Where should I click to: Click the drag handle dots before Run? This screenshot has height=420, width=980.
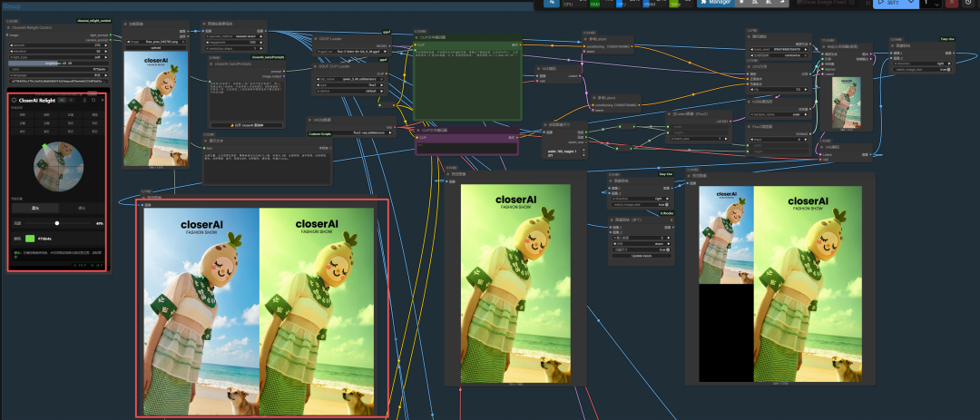[x=867, y=3]
